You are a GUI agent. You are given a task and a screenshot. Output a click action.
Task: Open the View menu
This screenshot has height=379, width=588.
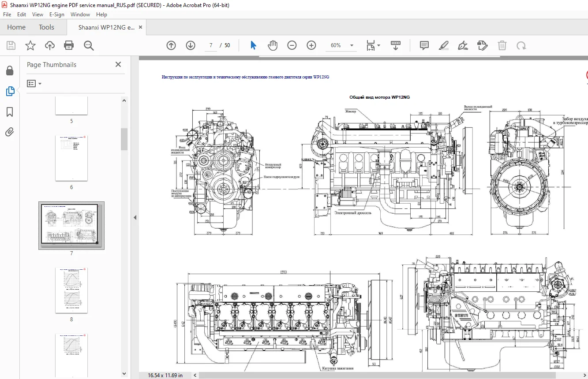coord(37,15)
